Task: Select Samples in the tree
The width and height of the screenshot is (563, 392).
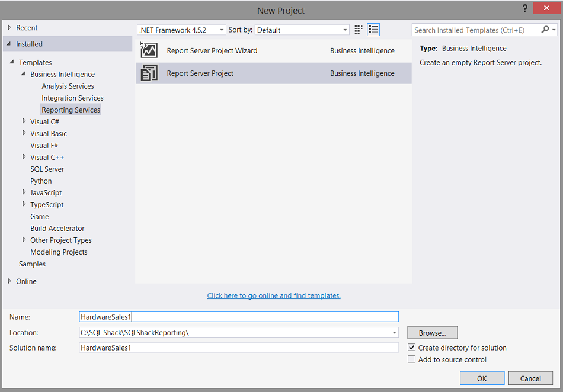Action: click(x=33, y=264)
